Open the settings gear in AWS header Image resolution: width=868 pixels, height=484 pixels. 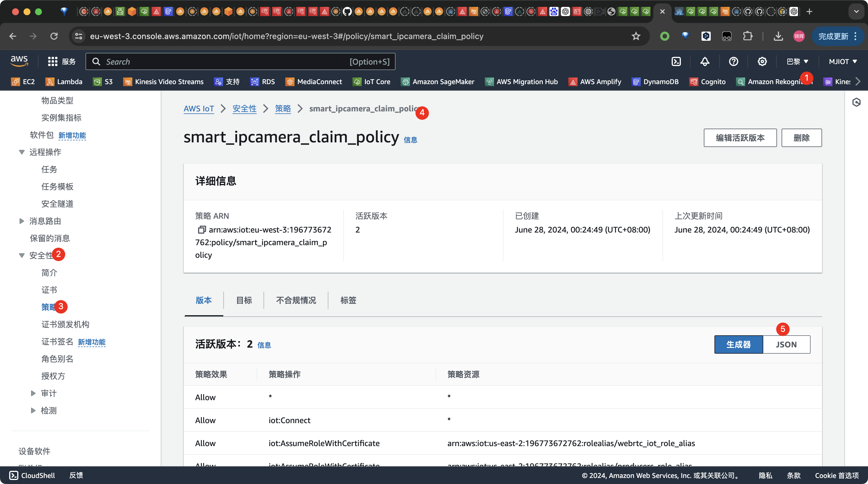(762, 62)
